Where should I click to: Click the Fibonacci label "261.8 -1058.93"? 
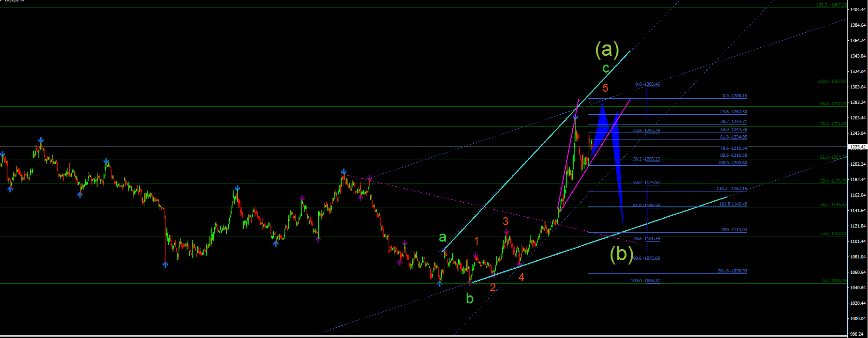(733, 271)
